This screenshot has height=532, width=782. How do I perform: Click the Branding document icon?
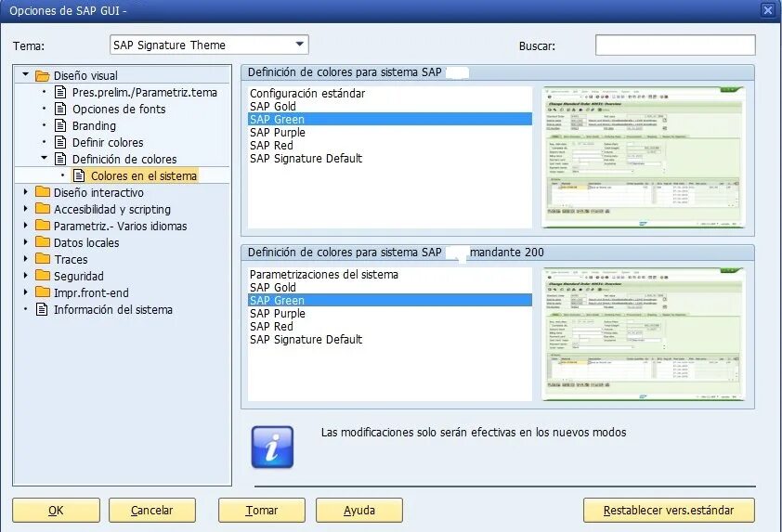click(x=60, y=125)
